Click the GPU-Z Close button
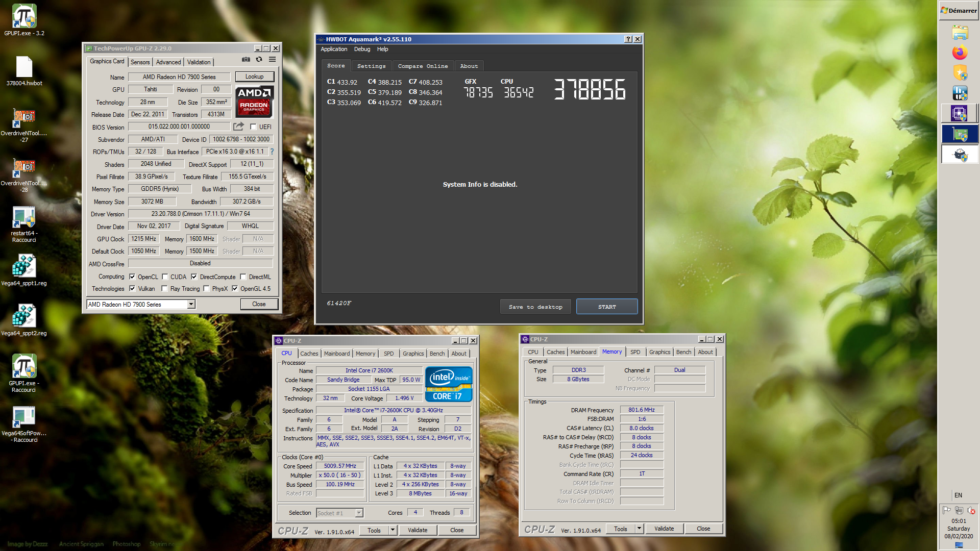 259,305
